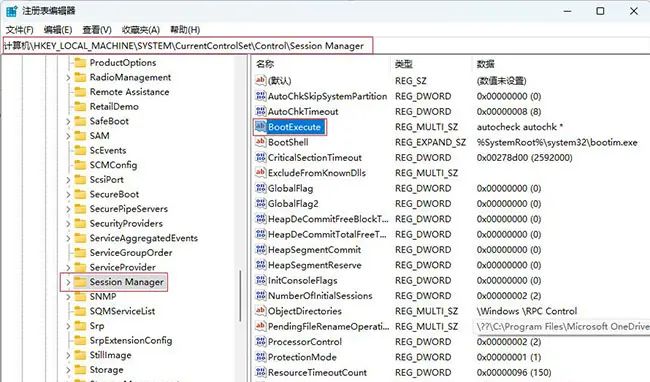650x382 pixels.
Task: Click the CriticalSectionTimeout DWORD icon
Action: click(260, 157)
